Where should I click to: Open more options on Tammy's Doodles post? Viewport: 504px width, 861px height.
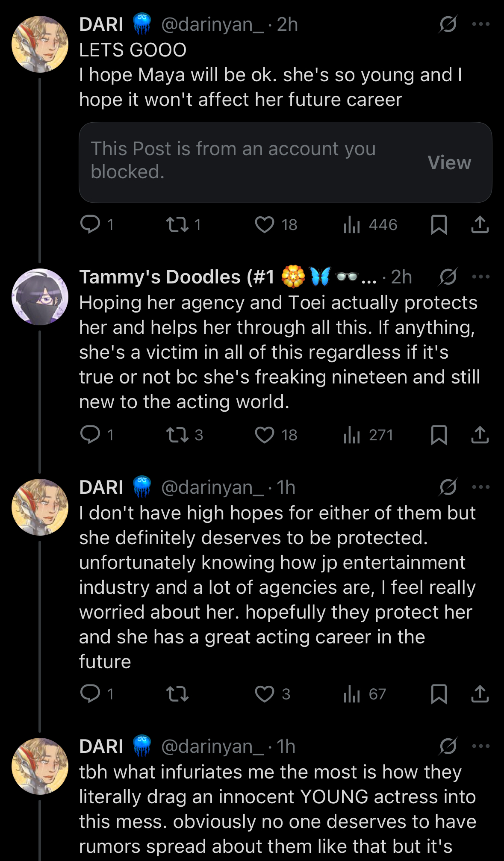481,277
